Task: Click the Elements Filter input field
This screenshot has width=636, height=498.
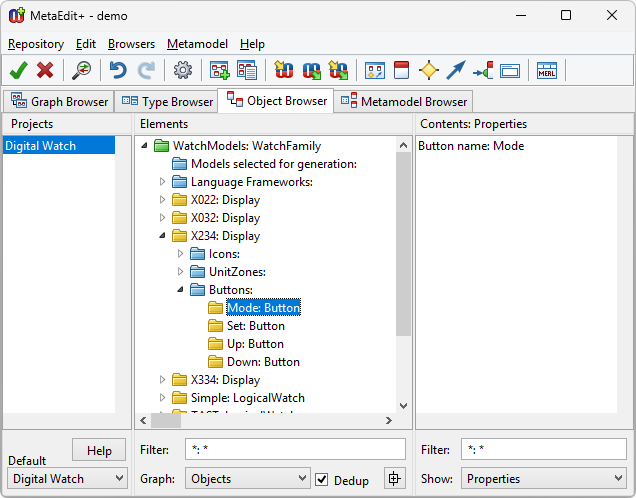Action: pyautogui.click(x=295, y=450)
